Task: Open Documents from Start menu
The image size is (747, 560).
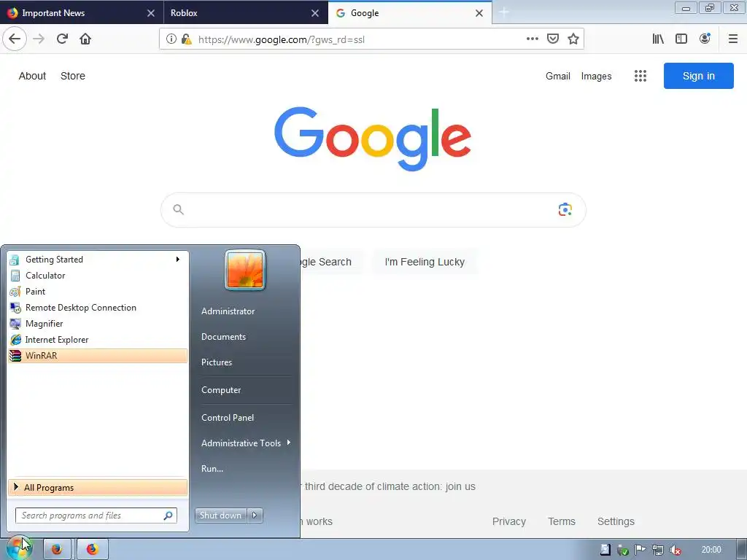Action: (223, 337)
